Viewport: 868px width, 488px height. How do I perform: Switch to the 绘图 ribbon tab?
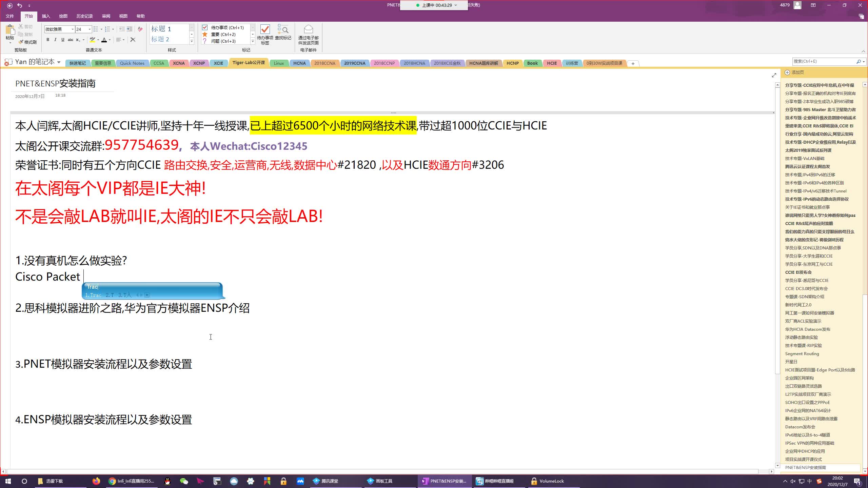click(x=63, y=16)
